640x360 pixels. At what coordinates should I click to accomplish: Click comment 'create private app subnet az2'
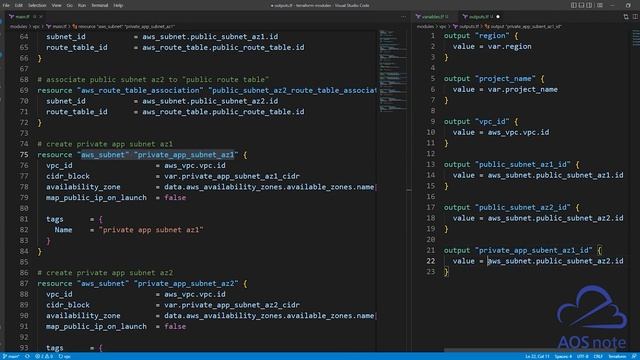(105, 273)
